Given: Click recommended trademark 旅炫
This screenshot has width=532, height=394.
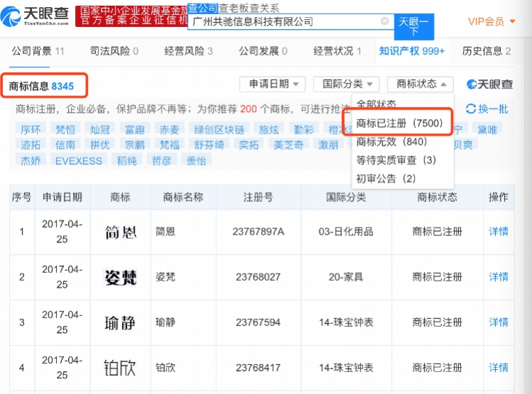Looking at the screenshot, I should click(269, 130).
